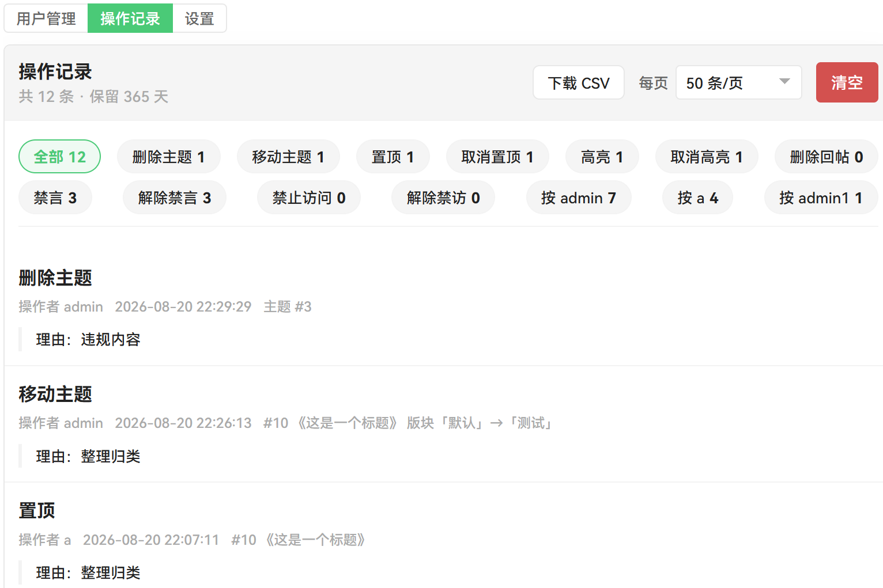
Task: Filter by 移动主题 1
Action: tap(288, 157)
